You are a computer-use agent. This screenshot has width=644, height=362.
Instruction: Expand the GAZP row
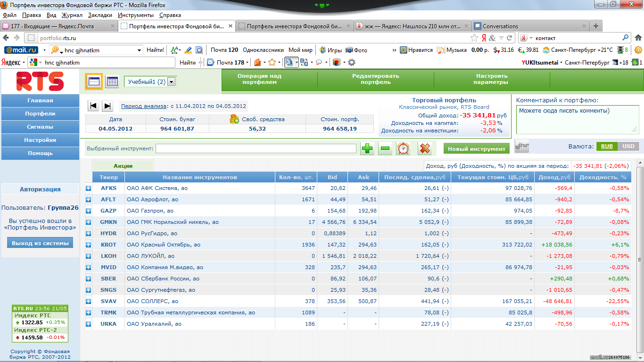88,211
